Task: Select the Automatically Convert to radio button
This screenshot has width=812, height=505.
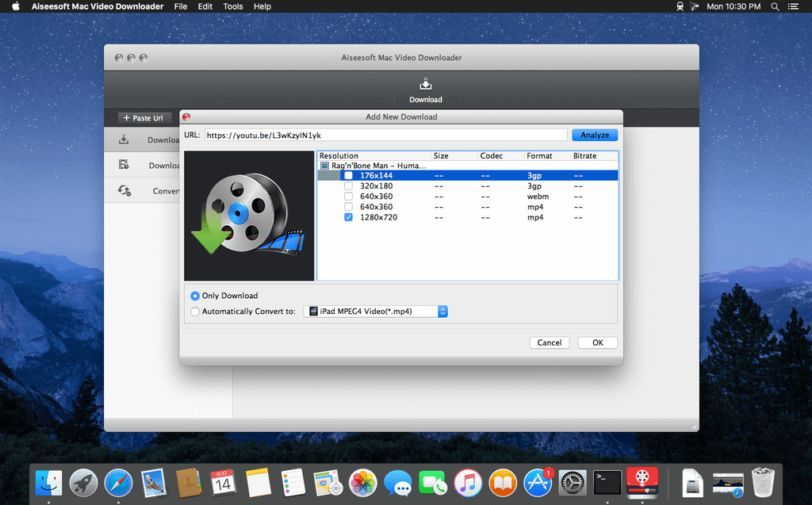Action: [x=195, y=312]
